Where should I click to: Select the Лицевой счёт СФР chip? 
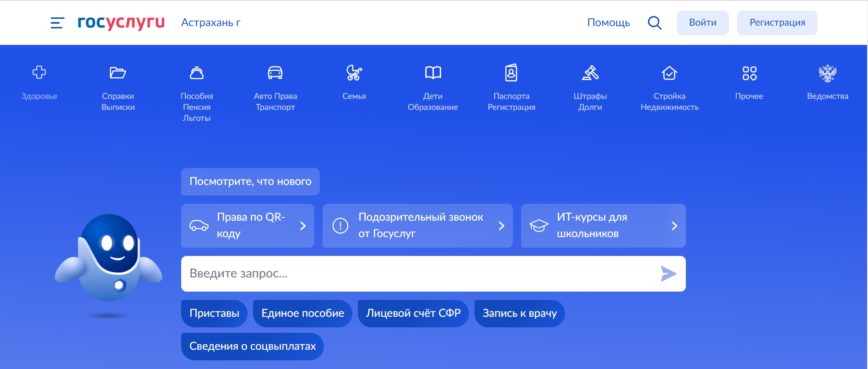413,314
